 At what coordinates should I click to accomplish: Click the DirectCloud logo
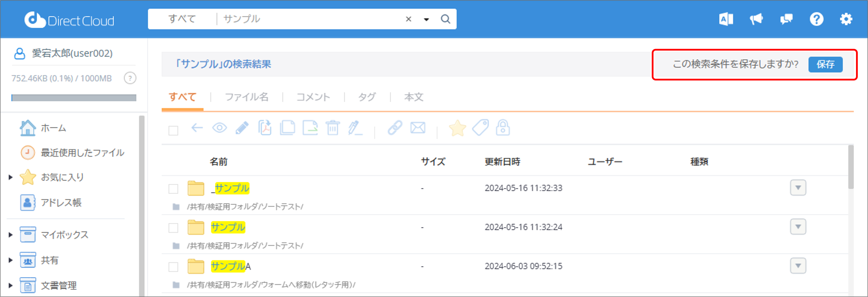coord(69,20)
